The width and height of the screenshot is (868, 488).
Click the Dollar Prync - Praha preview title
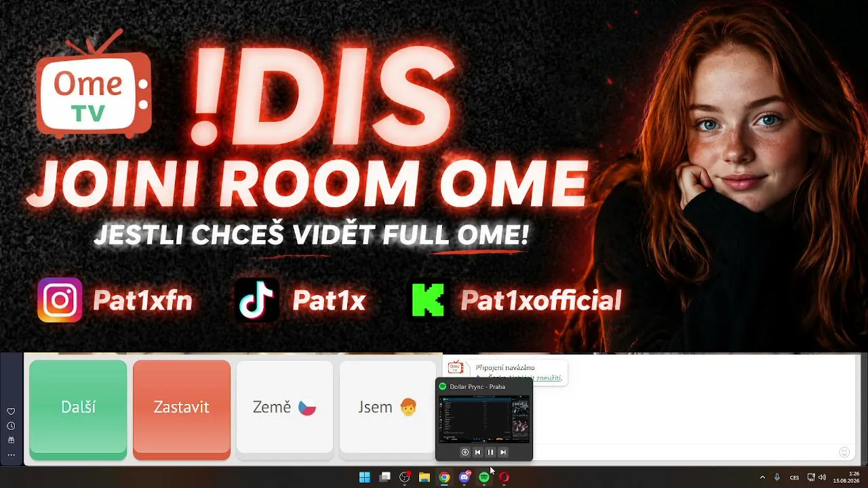pos(477,386)
